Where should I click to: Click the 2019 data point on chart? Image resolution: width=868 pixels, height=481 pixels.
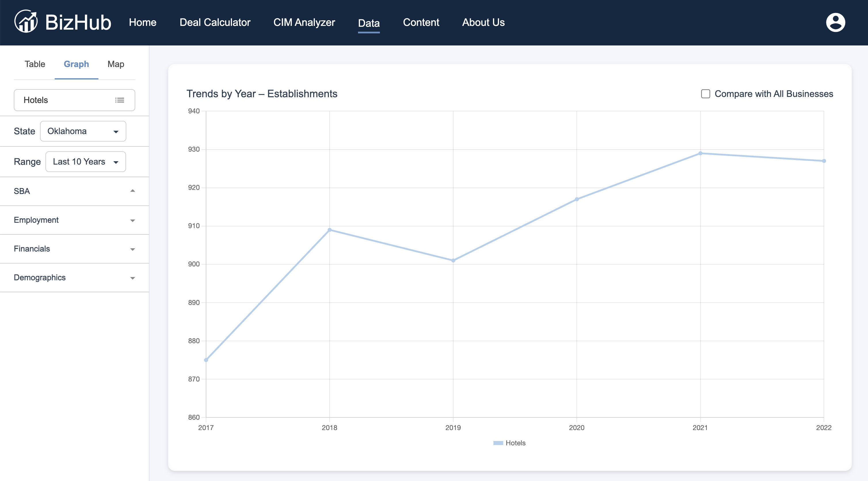pos(453,260)
